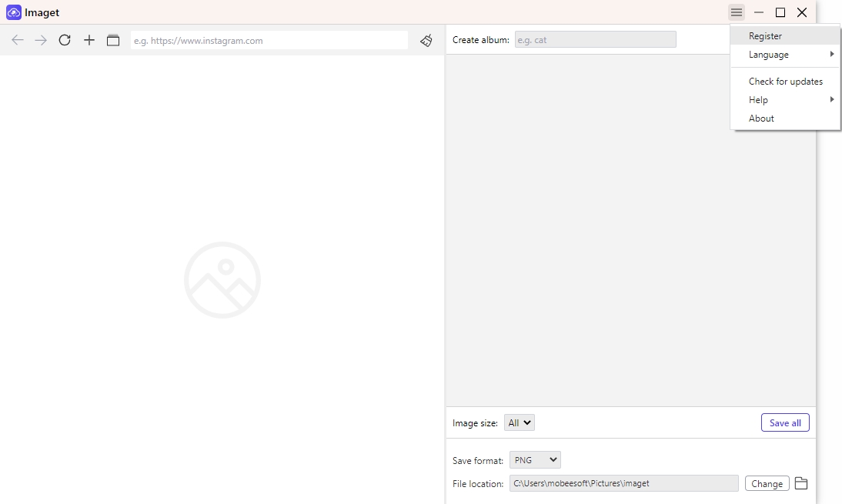Focus the URL address field

click(x=269, y=40)
